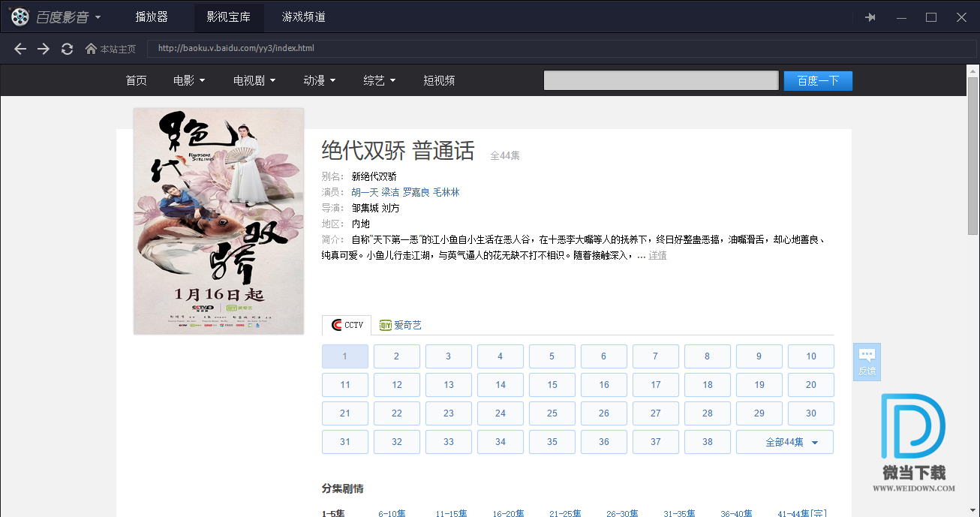Open the 绝代双骄 poster thumbnail

point(218,221)
